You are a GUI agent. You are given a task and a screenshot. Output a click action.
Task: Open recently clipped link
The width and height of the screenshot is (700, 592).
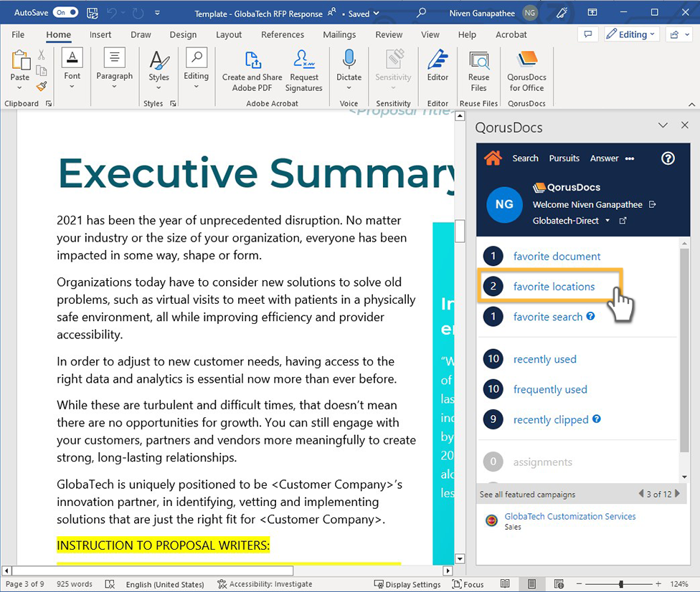(x=551, y=420)
